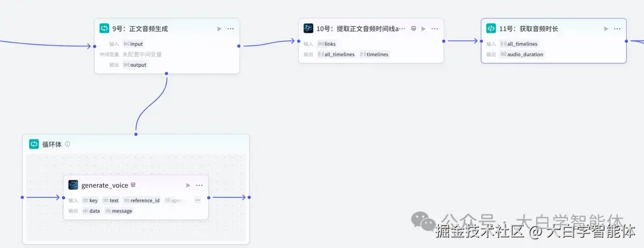
Task: Click the code icon of node 11号：获取音频时长
Action: pos(491,29)
